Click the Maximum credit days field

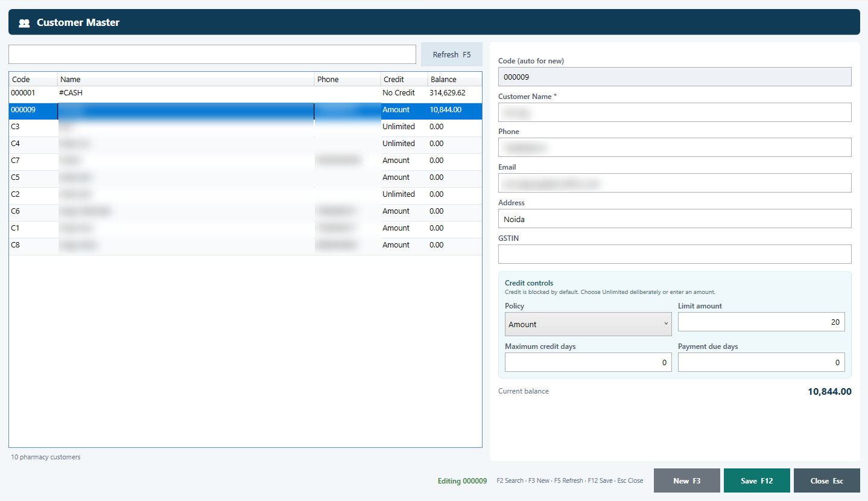coord(588,362)
